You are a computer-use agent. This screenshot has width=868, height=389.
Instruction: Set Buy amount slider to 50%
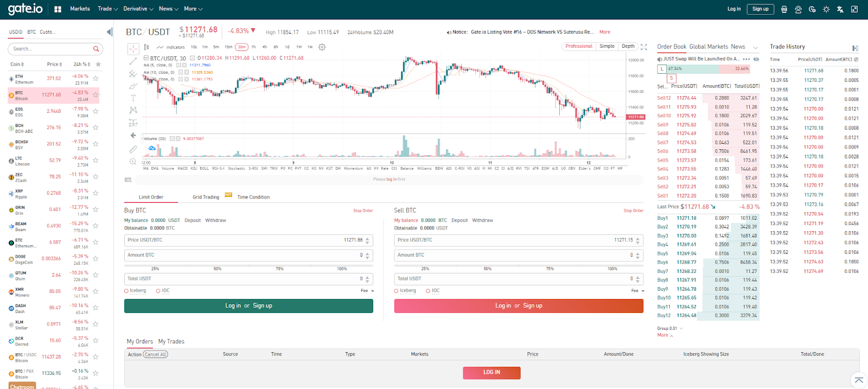pos(218,269)
